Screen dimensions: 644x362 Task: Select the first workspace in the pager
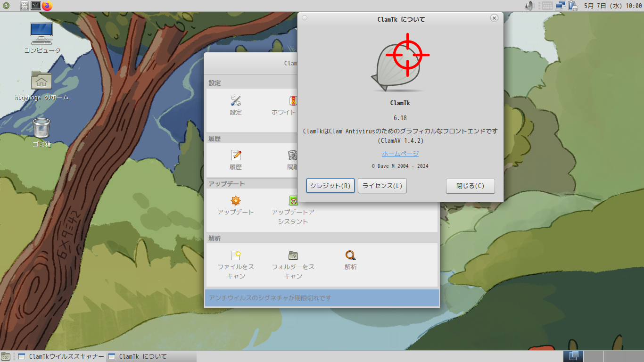click(574, 356)
